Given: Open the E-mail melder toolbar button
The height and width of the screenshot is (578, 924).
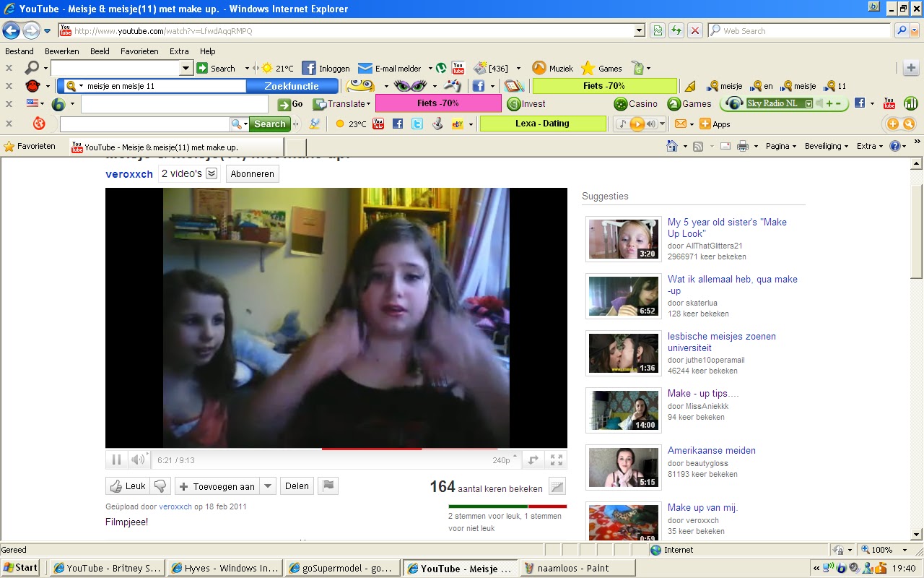Looking at the screenshot, I should point(391,68).
